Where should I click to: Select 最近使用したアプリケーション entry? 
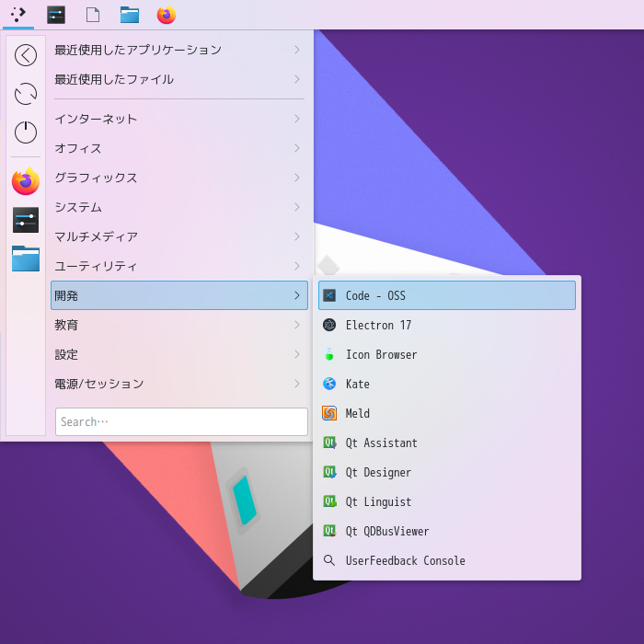(x=179, y=50)
